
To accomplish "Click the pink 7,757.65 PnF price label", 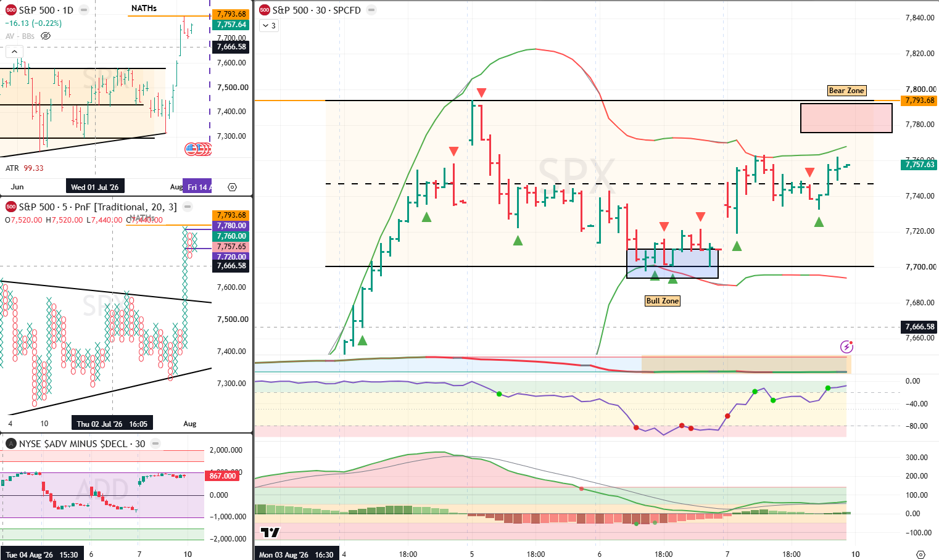I will point(231,247).
